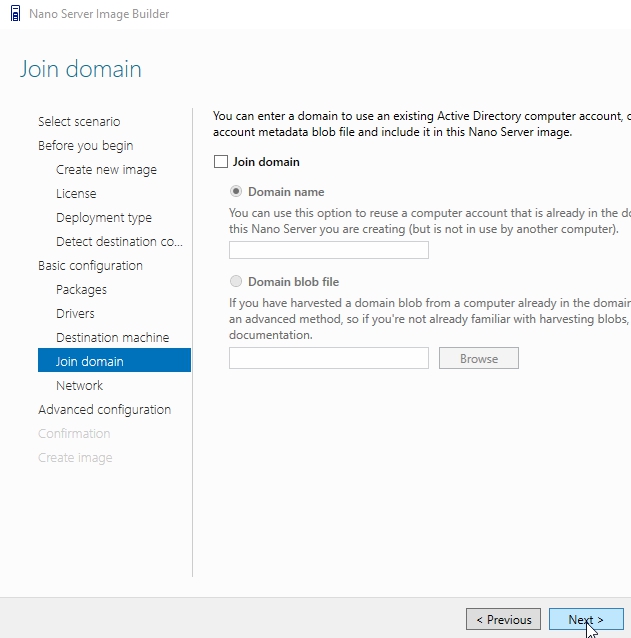This screenshot has width=631, height=638.
Task: Open the License step in sidebar
Action: tap(76, 194)
